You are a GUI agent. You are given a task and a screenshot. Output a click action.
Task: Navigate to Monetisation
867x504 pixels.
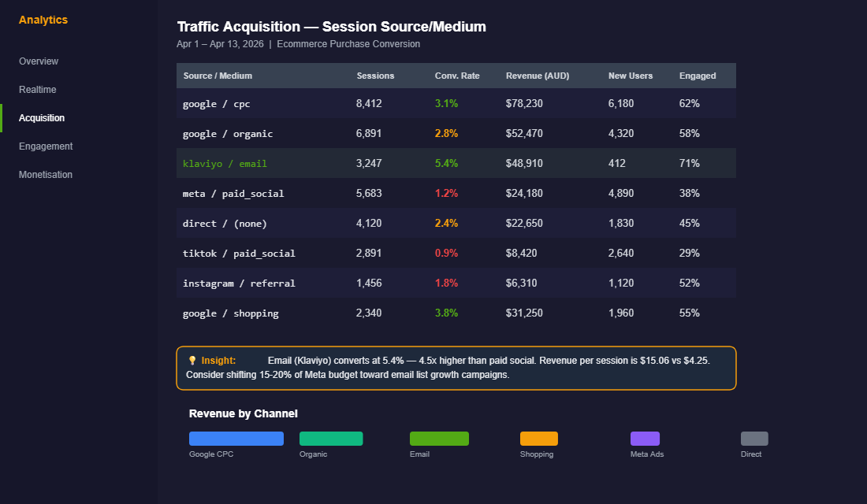coord(46,174)
